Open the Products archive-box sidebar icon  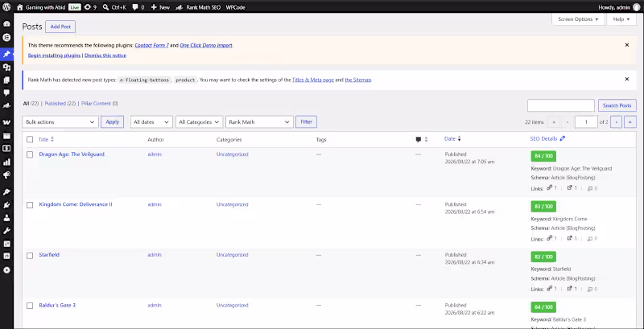[x=6, y=136]
